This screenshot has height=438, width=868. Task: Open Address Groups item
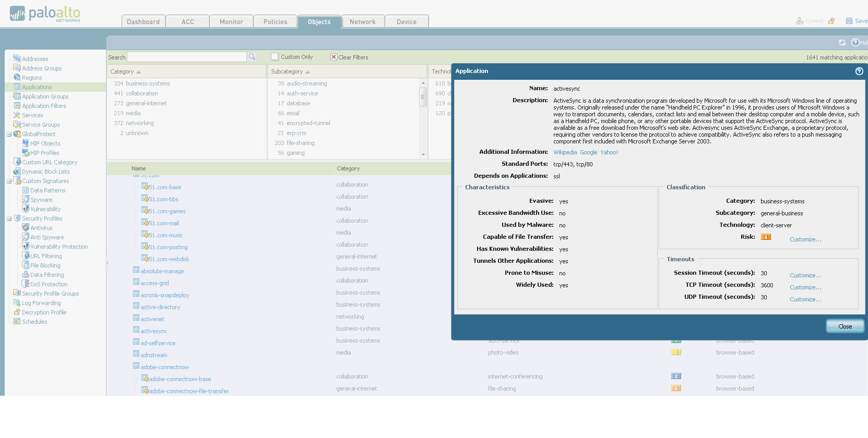point(42,68)
